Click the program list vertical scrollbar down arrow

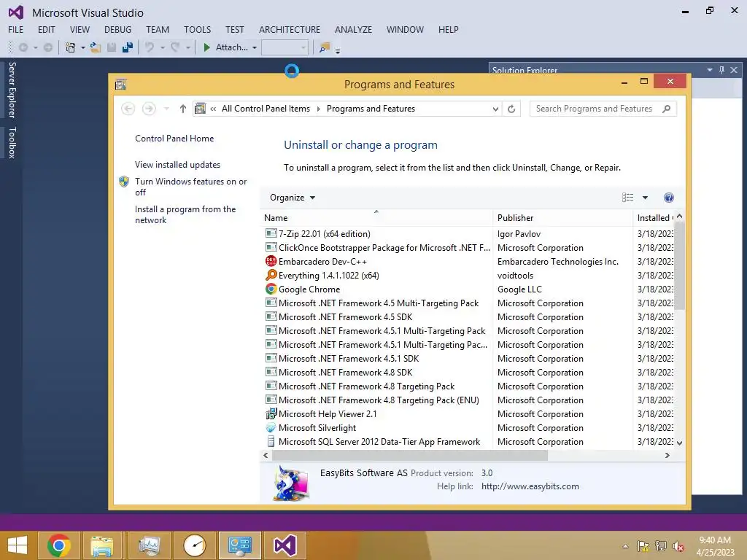680,443
